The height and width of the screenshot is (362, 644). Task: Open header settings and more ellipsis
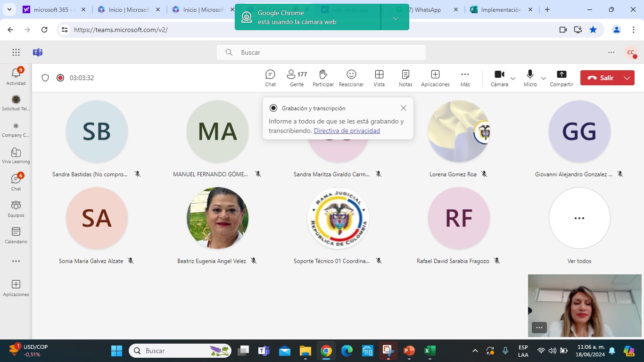[611, 52]
